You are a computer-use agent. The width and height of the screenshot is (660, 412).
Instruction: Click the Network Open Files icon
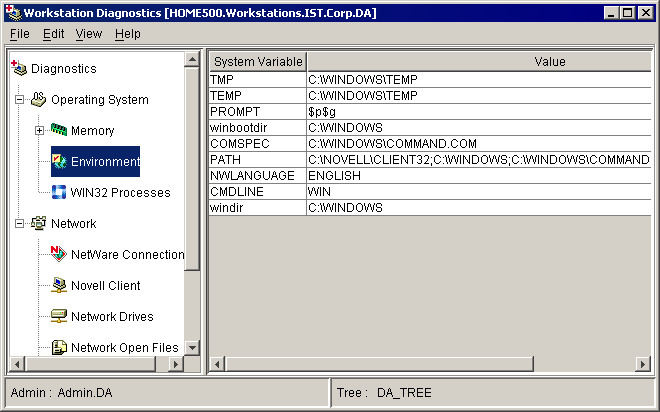(59, 347)
